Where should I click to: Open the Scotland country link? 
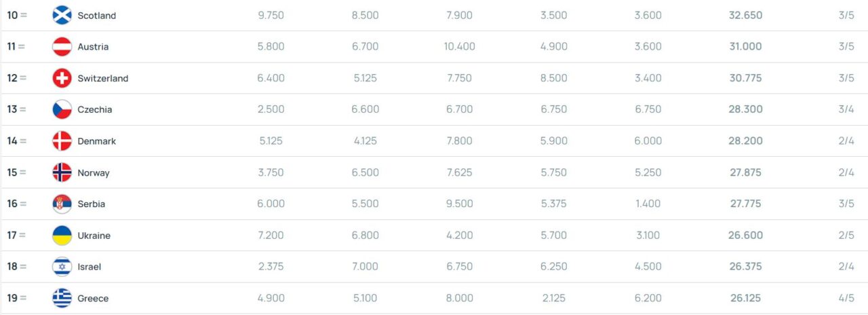96,16
